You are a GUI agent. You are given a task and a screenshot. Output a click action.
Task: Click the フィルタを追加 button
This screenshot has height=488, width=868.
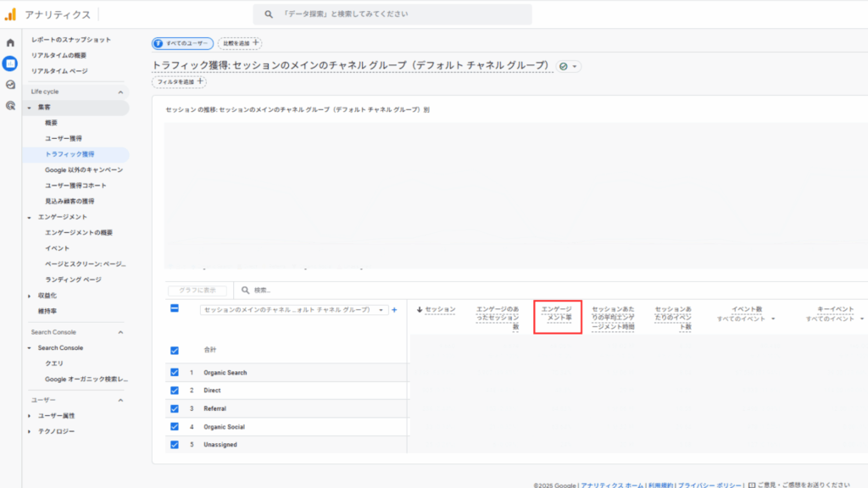pos(180,81)
